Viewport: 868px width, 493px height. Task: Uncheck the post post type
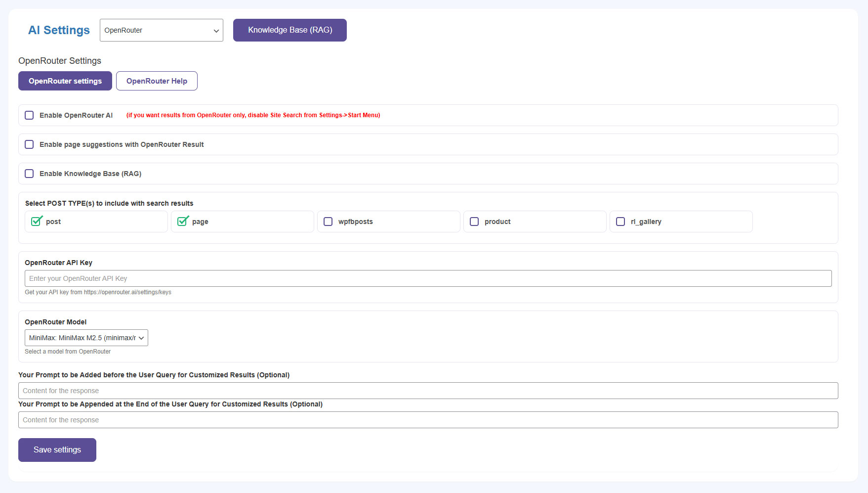pos(36,222)
